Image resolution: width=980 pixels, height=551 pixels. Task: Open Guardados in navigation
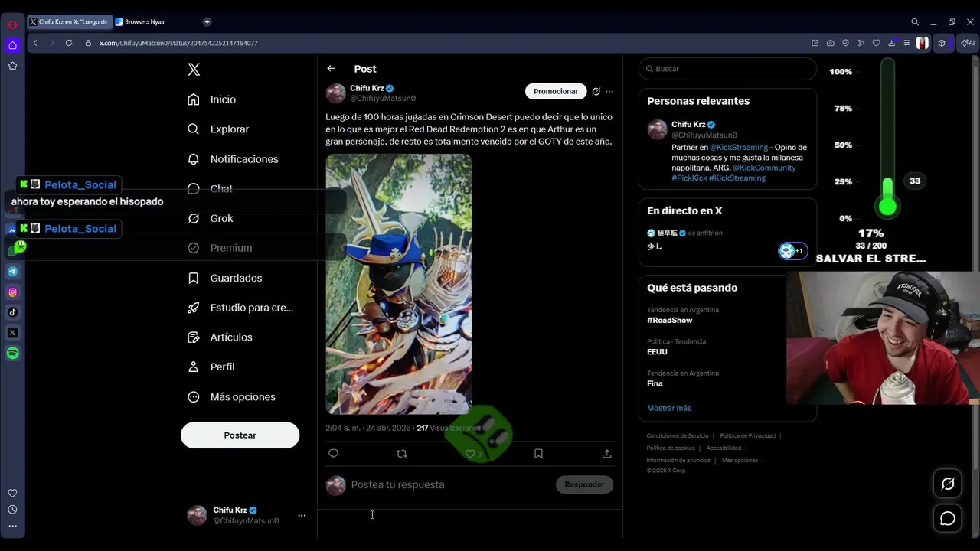[x=226, y=278]
